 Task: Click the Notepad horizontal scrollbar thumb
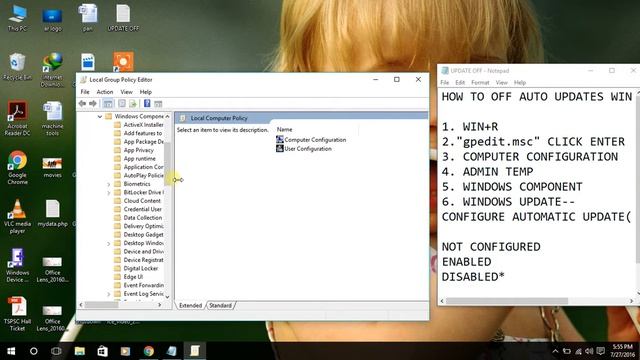pyautogui.click(x=507, y=301)
